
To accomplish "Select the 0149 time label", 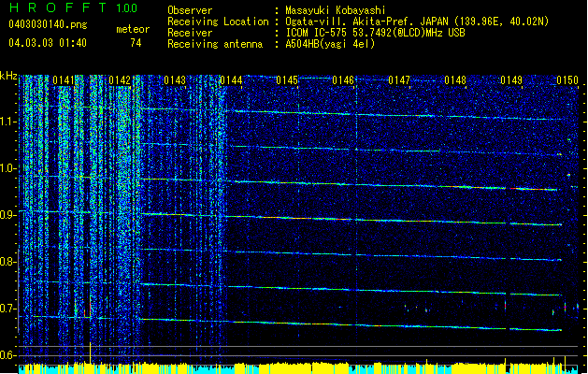I will coord(511,80).
